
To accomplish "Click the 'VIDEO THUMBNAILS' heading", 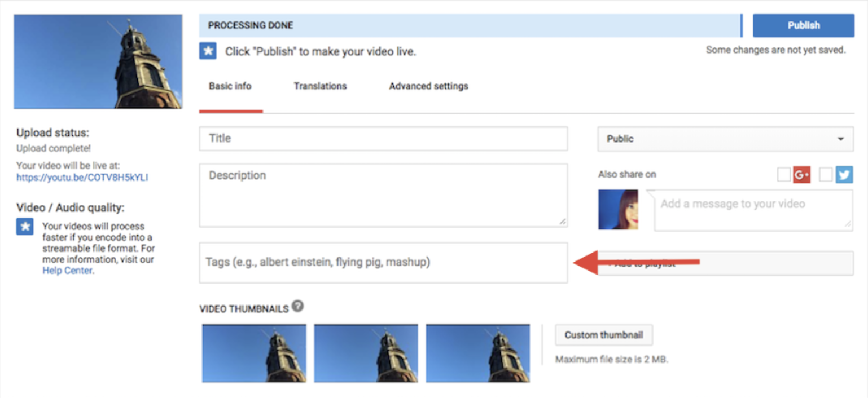I will pyautogui.click(x=244, y=309).
